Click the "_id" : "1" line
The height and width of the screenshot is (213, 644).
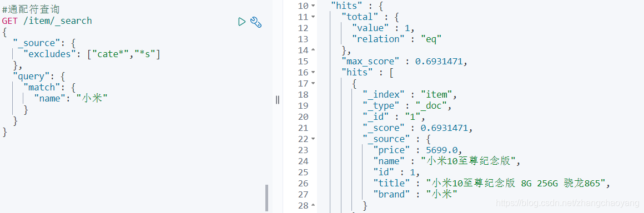(394, 117)
